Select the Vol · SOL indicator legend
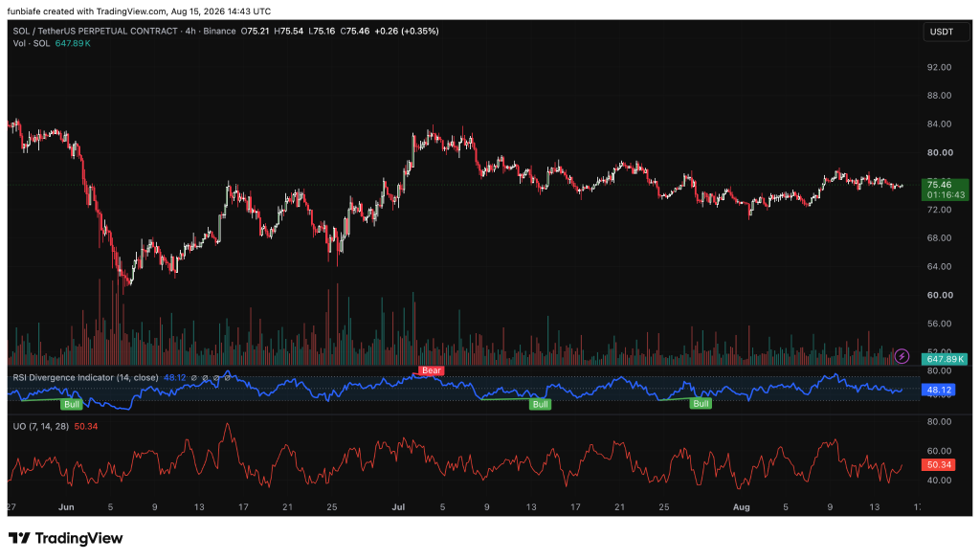The width and height of the screenshot is (980, 560). pyautogui.click(x=32, y=43)
